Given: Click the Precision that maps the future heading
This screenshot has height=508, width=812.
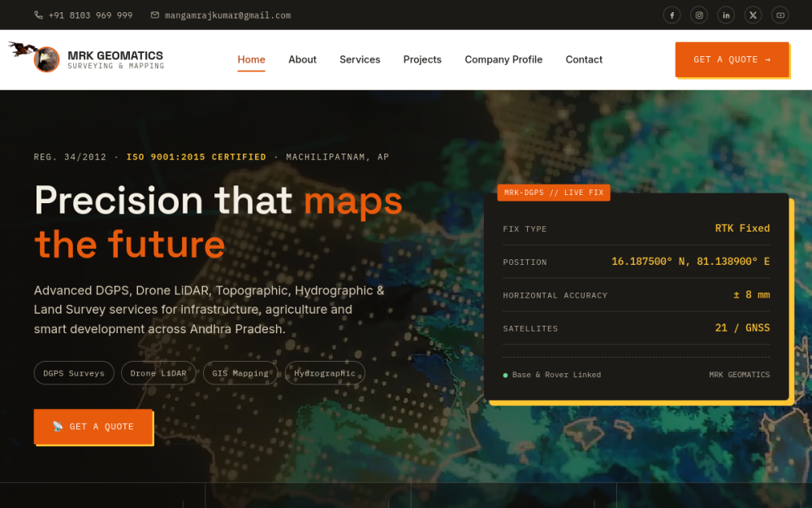Looking at the screenshot, I should 218,222.
